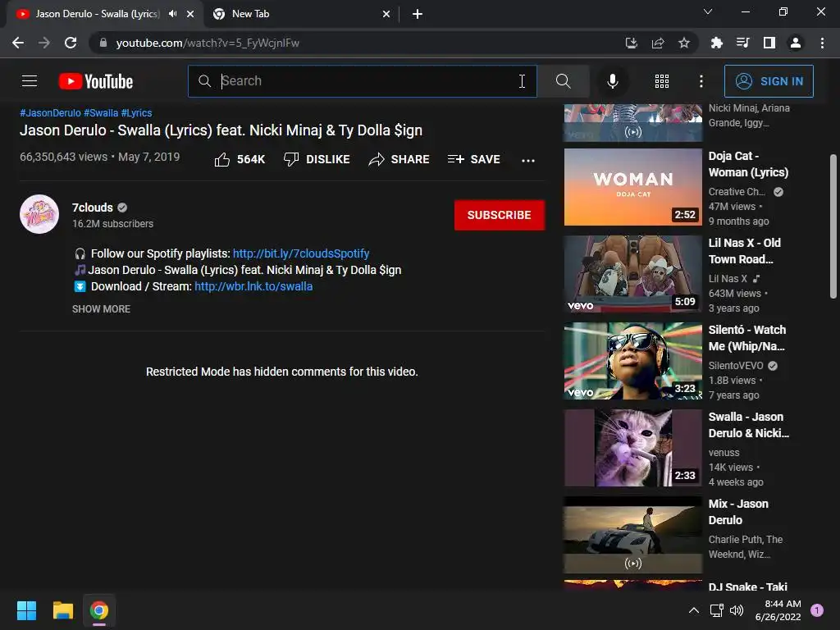Screen dimensions: 840x630
Task: Open Chrome media controls icon
Action: [742, 43]
